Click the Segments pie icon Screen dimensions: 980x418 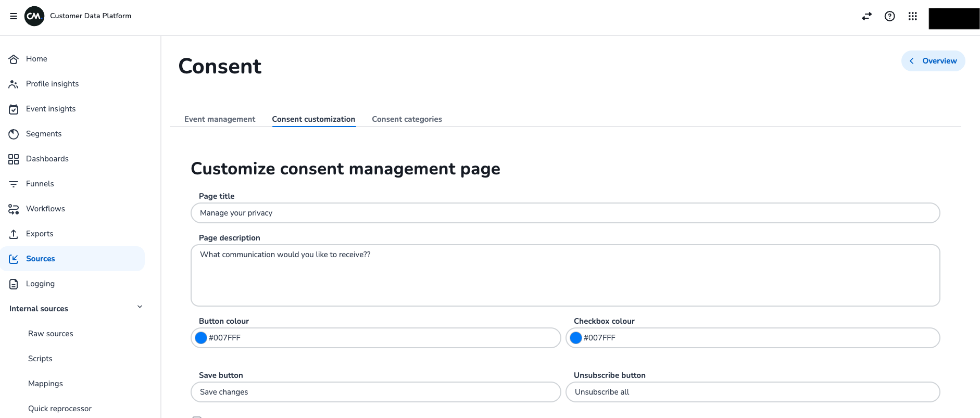14,134
